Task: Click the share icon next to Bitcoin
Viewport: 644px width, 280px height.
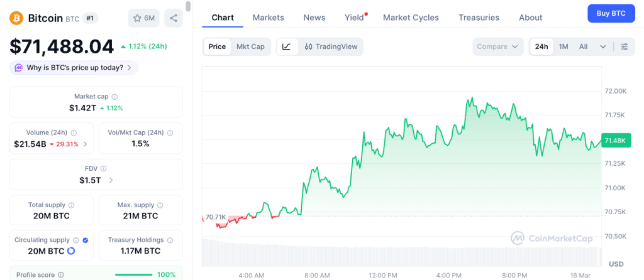Action: click(174, 18)
